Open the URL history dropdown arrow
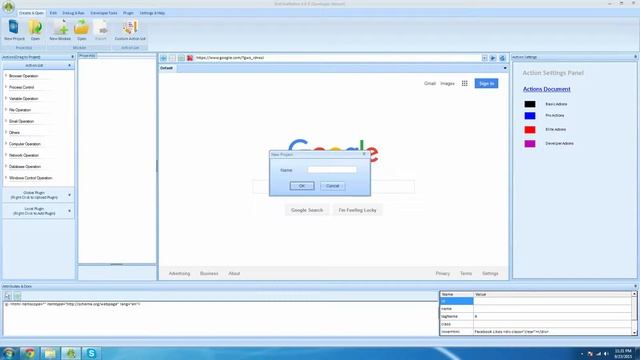The width and height of the screenshot is (640, 360). 484,58
